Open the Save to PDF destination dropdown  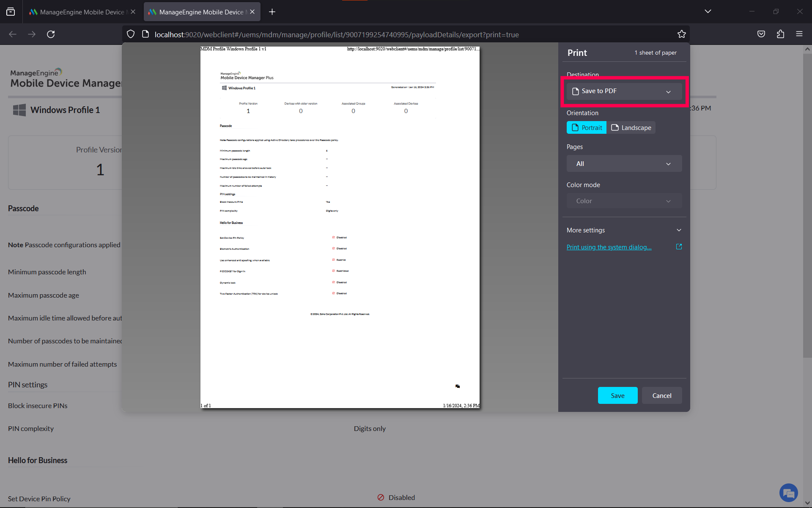coord(624,91)
